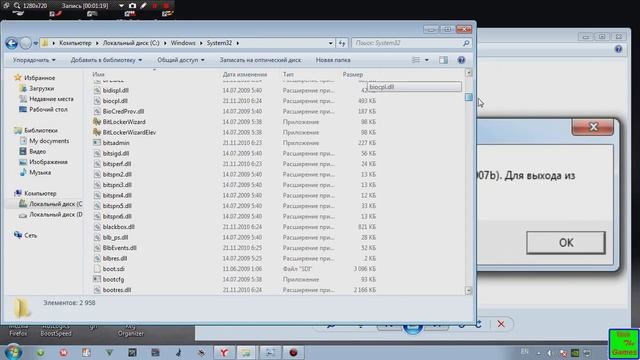
Task: Click the help icon in background window
Action: [618, 49]
